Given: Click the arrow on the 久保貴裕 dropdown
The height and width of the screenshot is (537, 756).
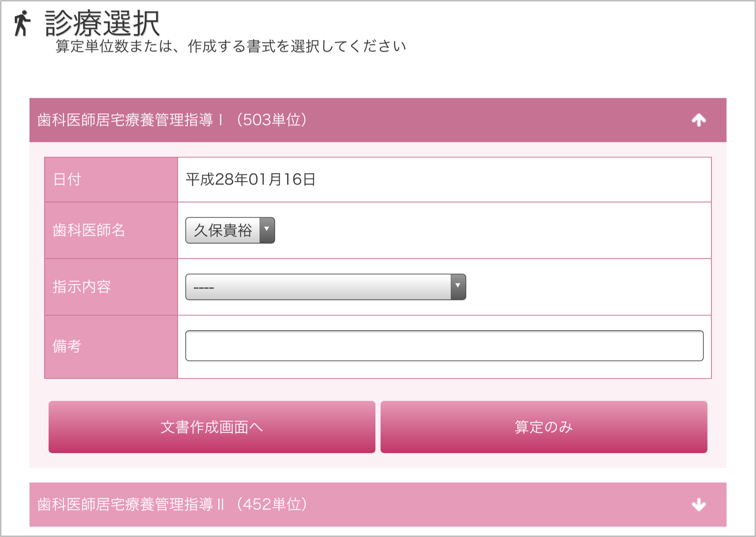Looking at the screenshot, I should coord(267,230).
